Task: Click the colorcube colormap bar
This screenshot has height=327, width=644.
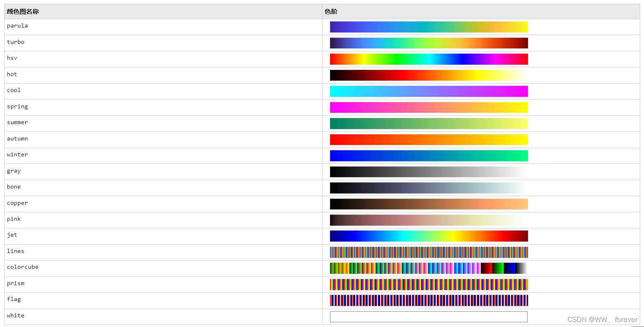Action: [429, 268]
